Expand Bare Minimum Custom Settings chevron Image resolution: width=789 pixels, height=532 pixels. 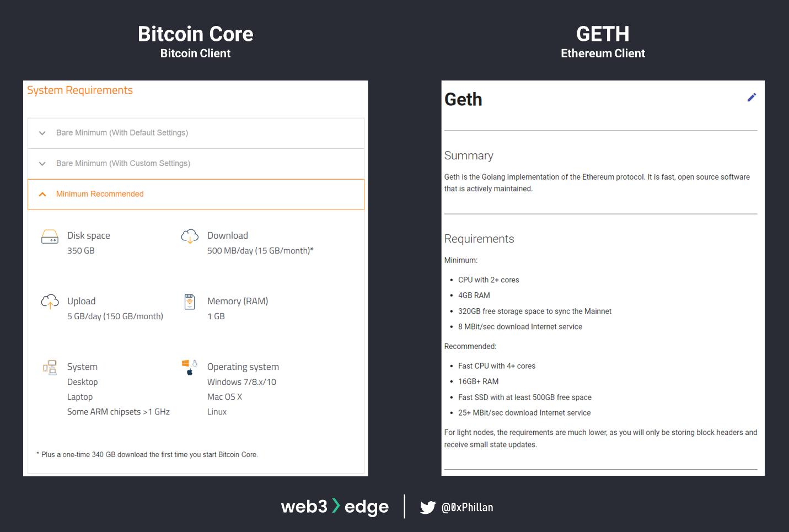click(x=42, y=164)
